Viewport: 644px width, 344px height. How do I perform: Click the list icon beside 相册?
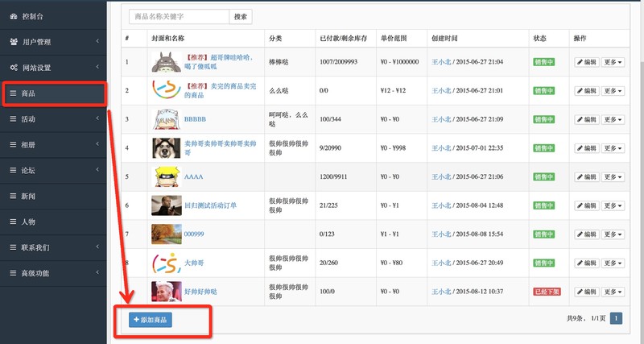pyautogui.click(x=13, y=145)
